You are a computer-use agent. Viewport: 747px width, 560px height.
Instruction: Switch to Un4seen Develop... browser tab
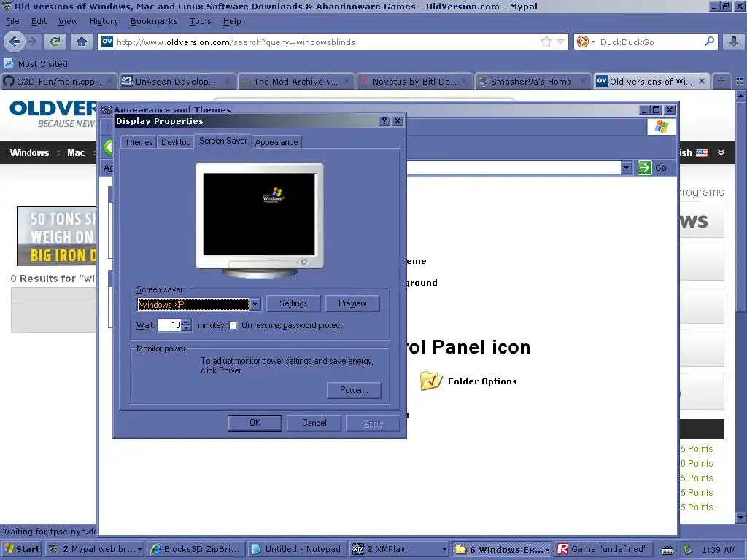(177, 82)
